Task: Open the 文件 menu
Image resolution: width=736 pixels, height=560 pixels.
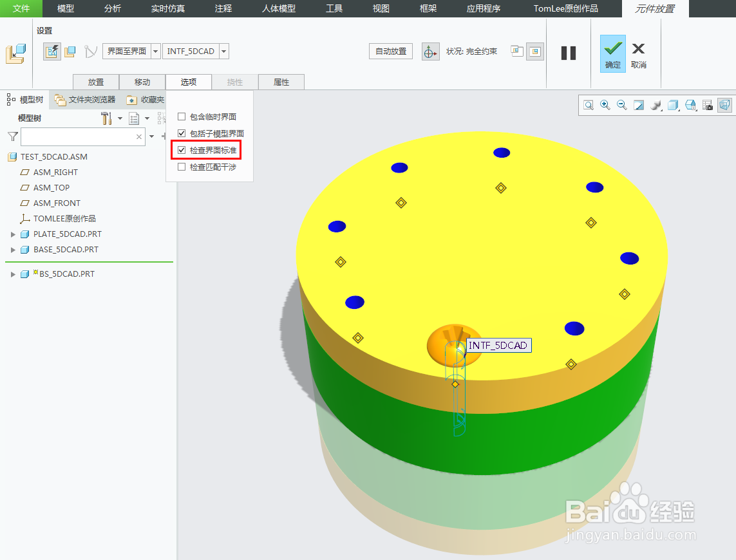Action: coord(21,8)
